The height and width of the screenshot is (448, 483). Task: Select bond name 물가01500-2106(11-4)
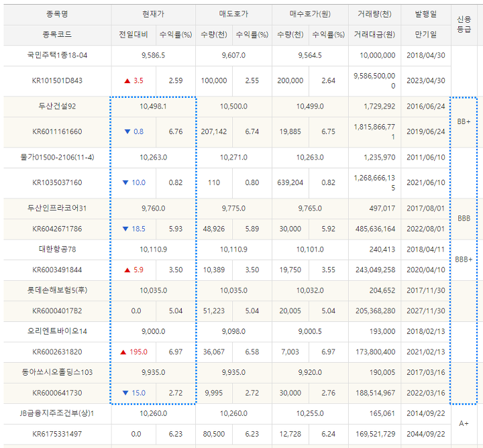pyautogui.click(x=57, y=158)
